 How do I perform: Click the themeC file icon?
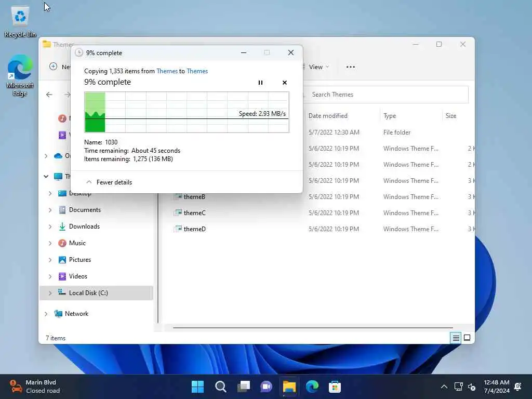[x=178, y=212]
